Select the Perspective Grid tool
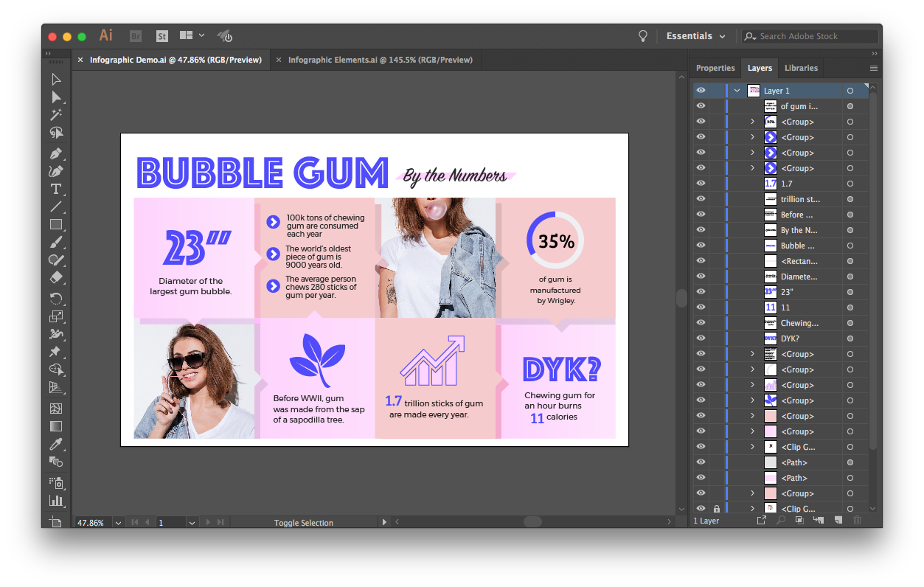Screen dimensions: 924x587 (x=56, y=387)
